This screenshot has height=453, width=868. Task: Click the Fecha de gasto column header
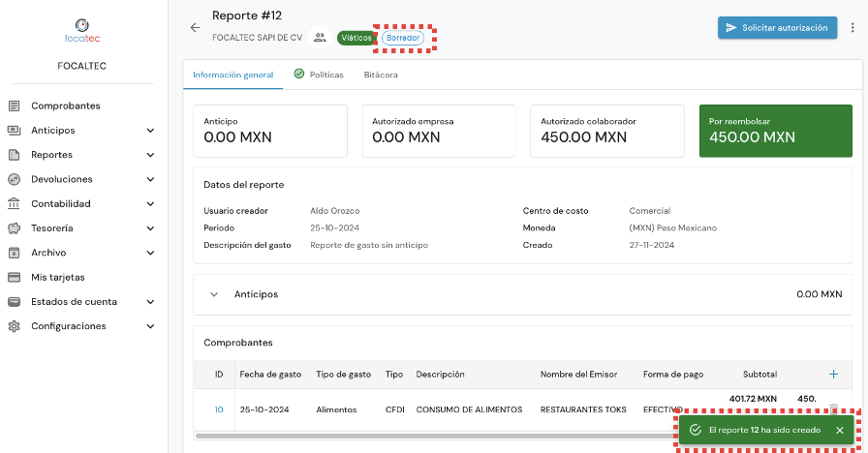[x=270, y=375]
